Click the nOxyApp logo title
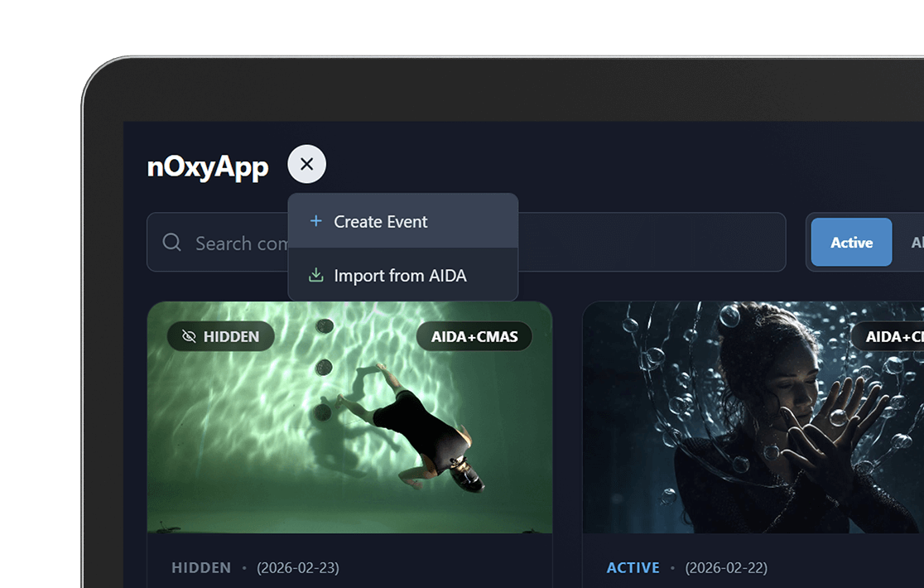The image size is (924, 588). click(208, 166)
